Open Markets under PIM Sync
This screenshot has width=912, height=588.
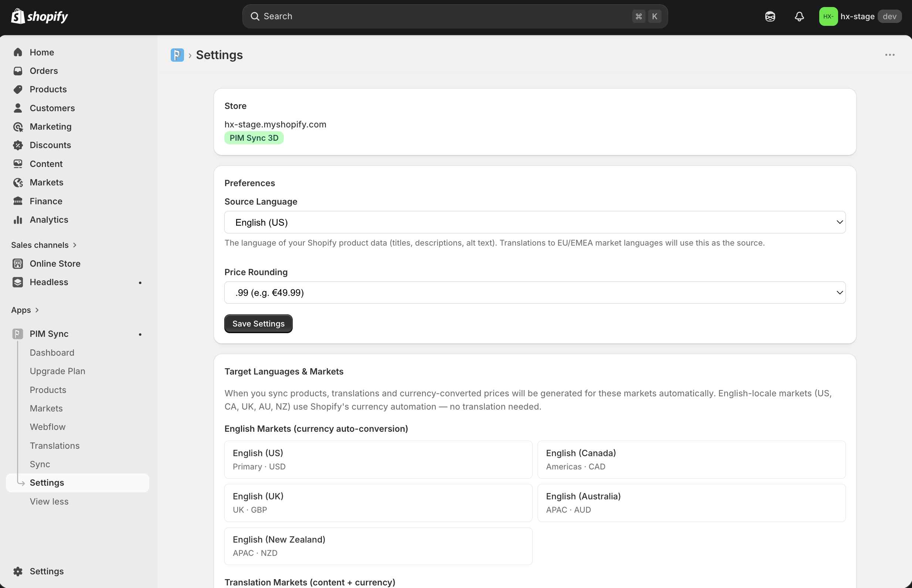[46, 408]
